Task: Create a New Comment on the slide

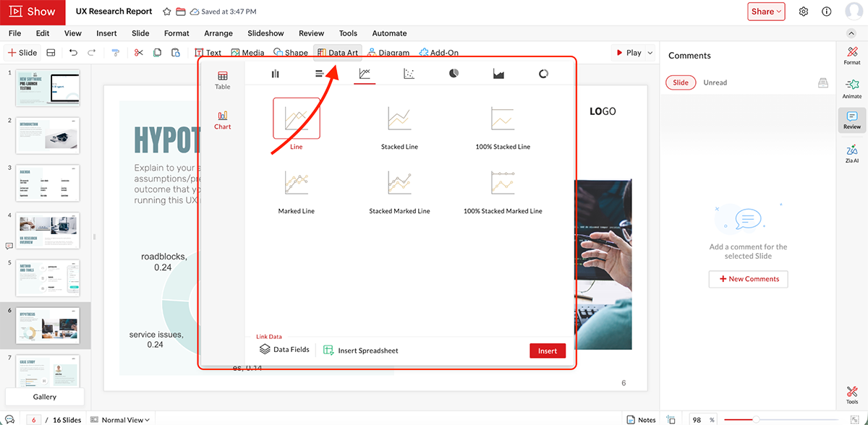Action: 748,279
